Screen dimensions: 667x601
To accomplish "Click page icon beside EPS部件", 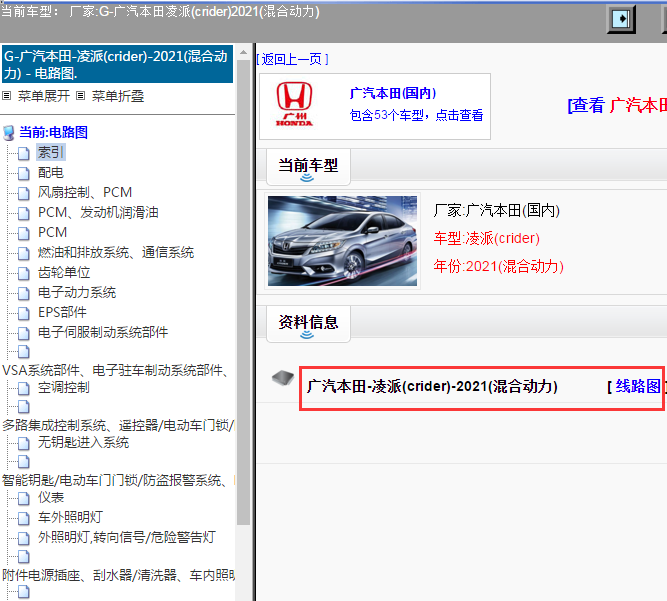I will 24,313.
